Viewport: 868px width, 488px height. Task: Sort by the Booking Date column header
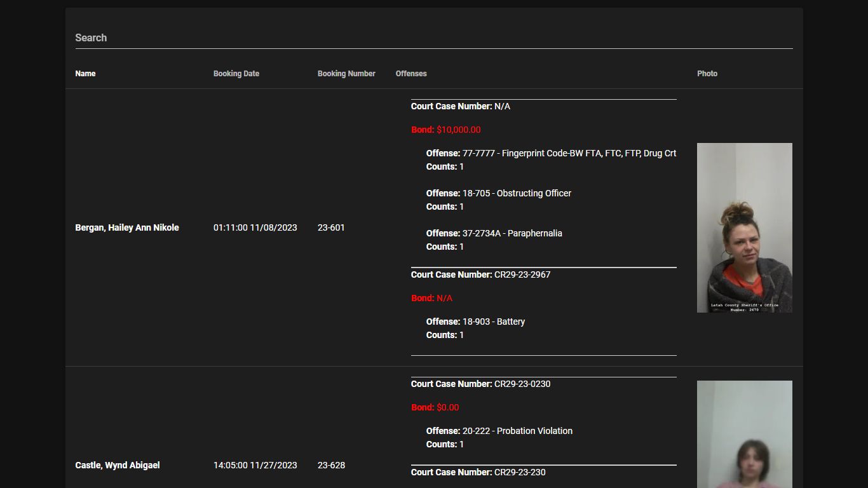click(236, 74)
